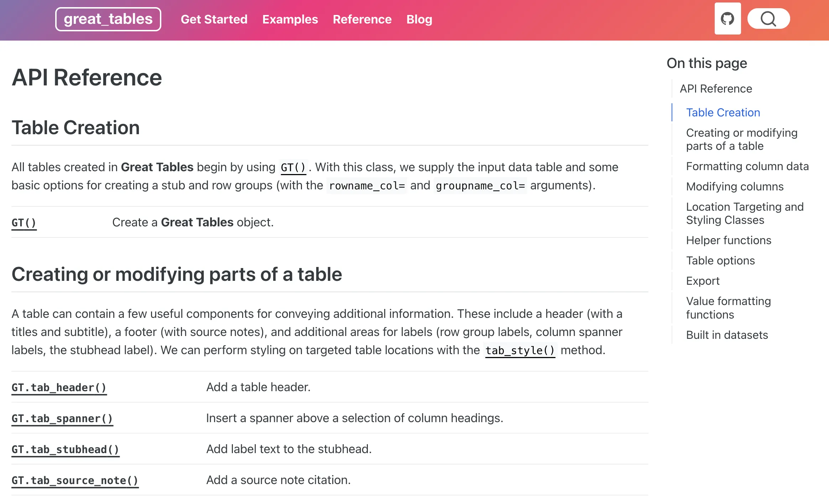This screenshot has height=504, width=829.
Task: Open the Examples navigation item
Action: (x=290, y=19)
